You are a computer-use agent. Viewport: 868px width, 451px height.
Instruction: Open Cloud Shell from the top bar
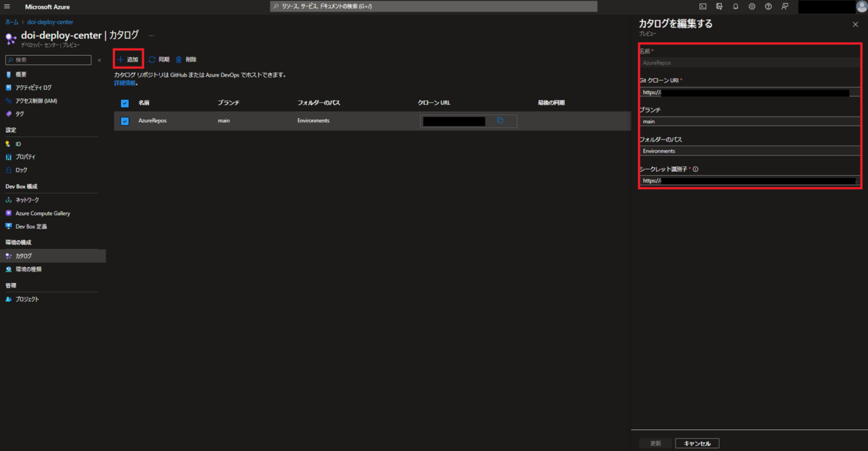pos(703,7)
